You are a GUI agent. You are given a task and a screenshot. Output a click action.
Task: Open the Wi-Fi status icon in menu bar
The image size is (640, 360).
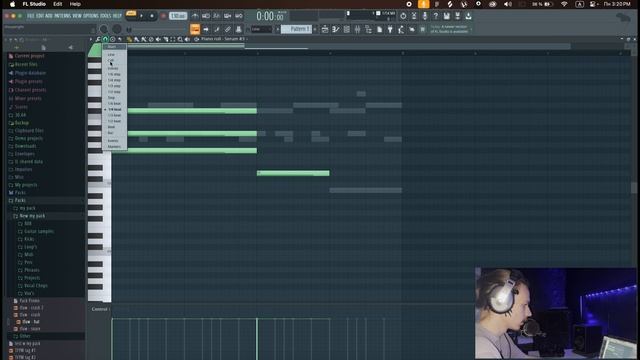click(564, 4)
